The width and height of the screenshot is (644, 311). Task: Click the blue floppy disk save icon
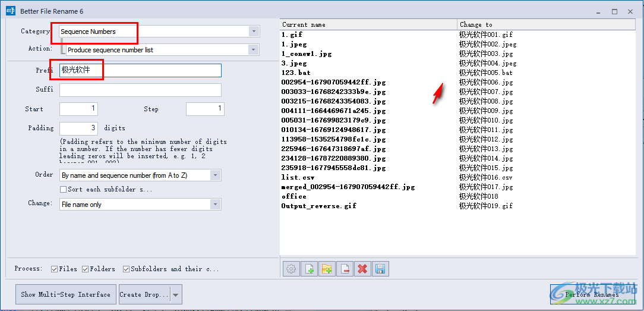pyautogui.click(x=380, y=269)
